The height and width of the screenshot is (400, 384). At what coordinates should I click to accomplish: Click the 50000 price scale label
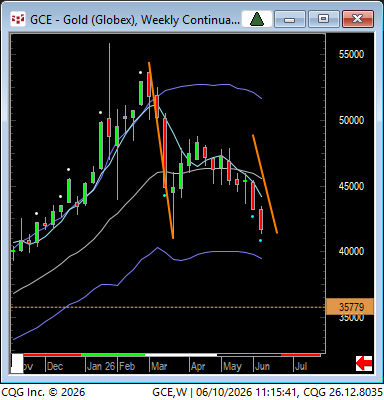coord(351,120)
